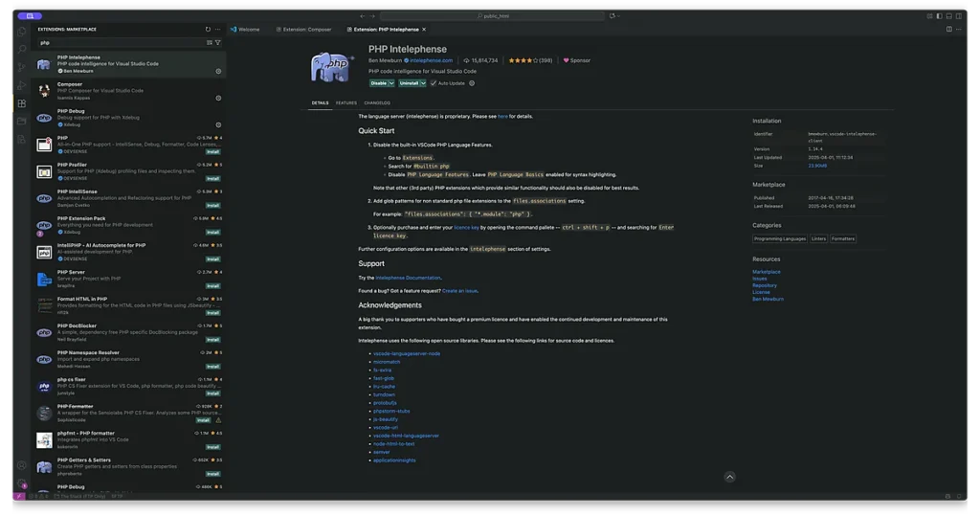Screen dimensions: 980x516
Task: Click the Disable button
Action: click(x=378, y=83)
